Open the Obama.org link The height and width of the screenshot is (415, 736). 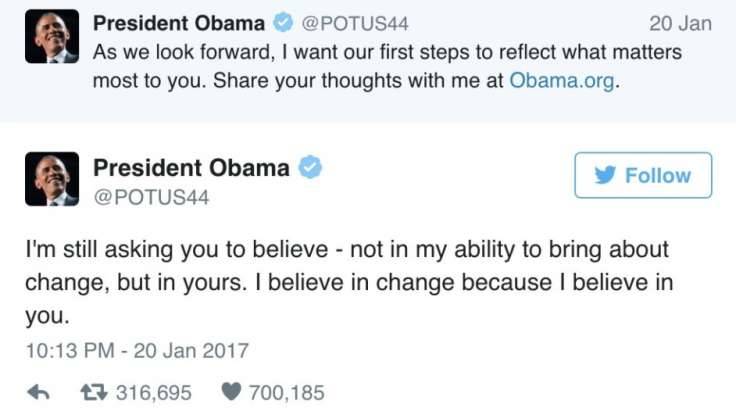[558, 81]
